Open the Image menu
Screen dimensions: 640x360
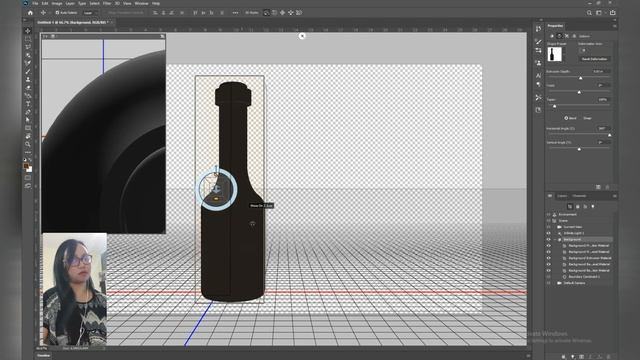(57, 3)
